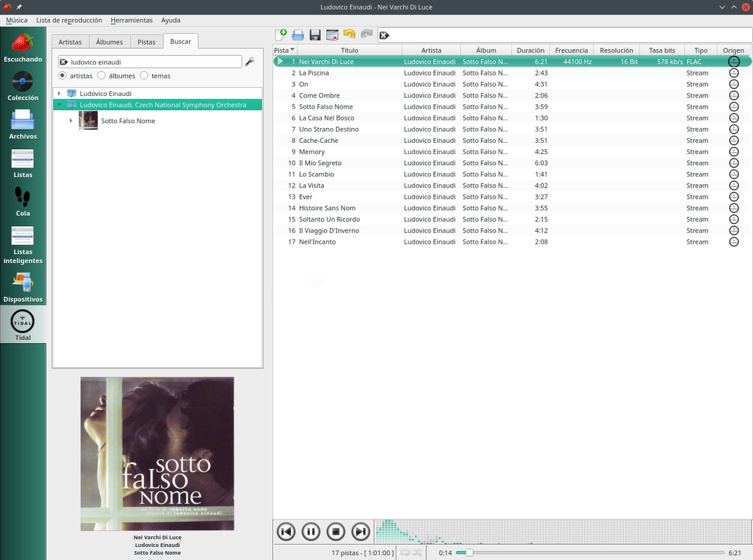Clear the playlist filter field icon

pos(384,35)
